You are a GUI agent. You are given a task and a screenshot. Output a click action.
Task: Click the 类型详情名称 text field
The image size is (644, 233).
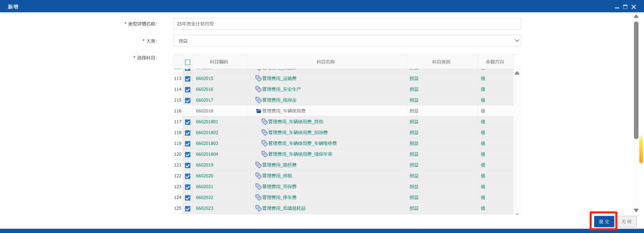[x=347, y=24]
